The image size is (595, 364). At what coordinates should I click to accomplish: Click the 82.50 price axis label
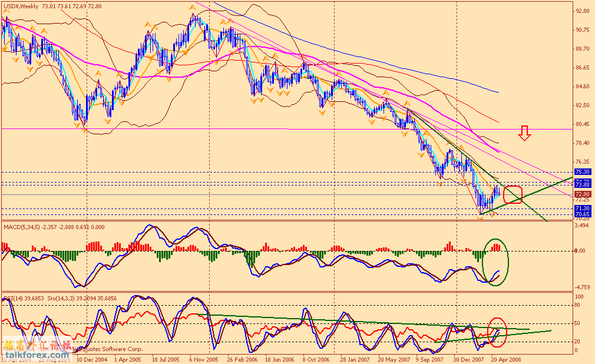click(x=583, y=105)
